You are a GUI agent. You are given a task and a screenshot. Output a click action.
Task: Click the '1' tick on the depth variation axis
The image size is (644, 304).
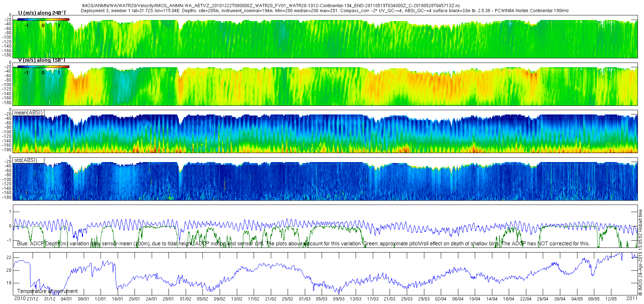point(10,212)
